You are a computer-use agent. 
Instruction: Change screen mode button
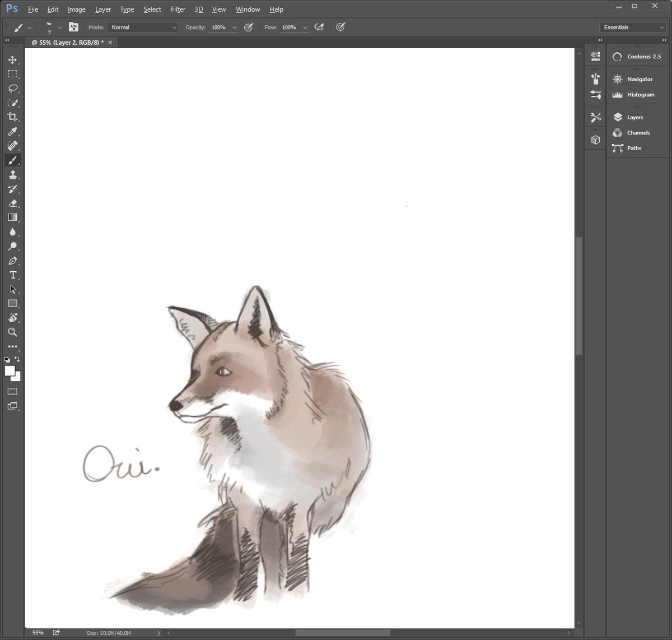click(x=12, y=406)
